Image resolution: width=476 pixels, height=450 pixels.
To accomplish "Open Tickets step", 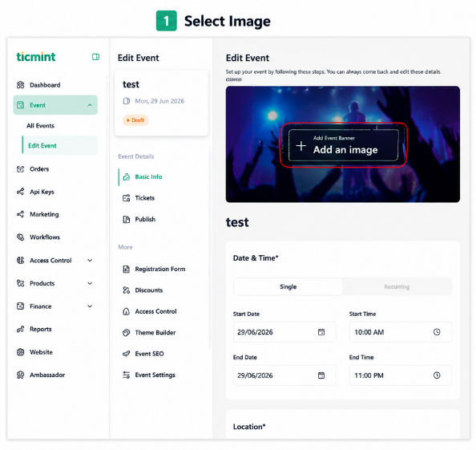I will click(x=145, y=198).
